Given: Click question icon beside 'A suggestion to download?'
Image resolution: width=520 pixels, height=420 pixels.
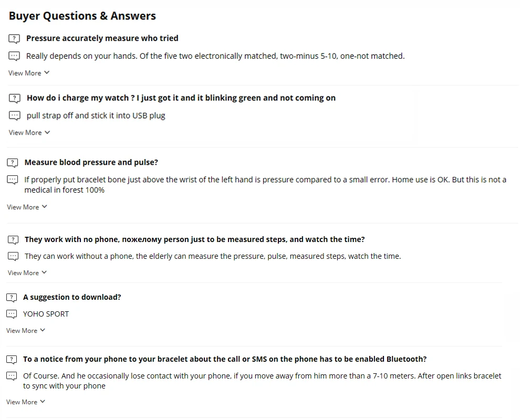Looking at the screenshot, I should point(12,298).
